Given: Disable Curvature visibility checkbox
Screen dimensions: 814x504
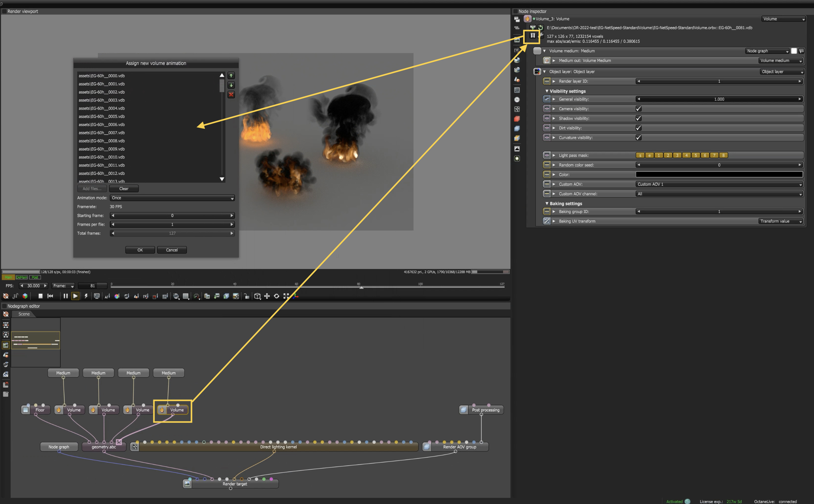Looking at the screenshot, I should 638,138.
